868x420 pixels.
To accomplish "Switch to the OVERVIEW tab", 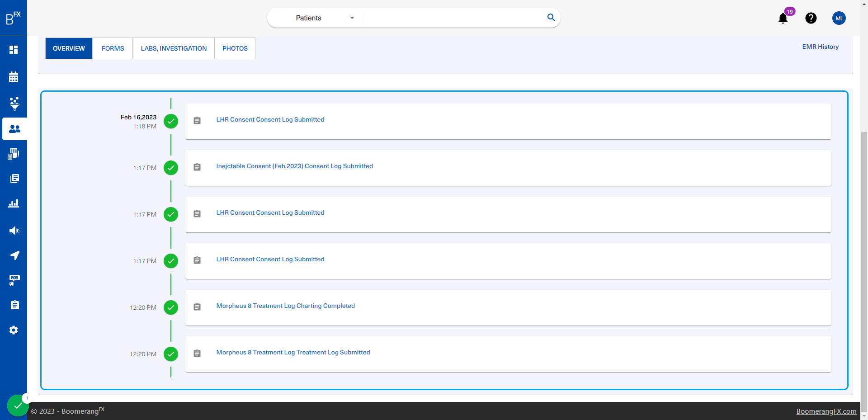I will pos(69,48).
